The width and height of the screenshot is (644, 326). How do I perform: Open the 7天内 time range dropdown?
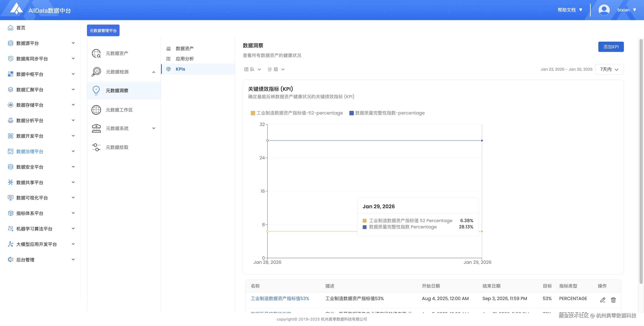click(609, 69)
